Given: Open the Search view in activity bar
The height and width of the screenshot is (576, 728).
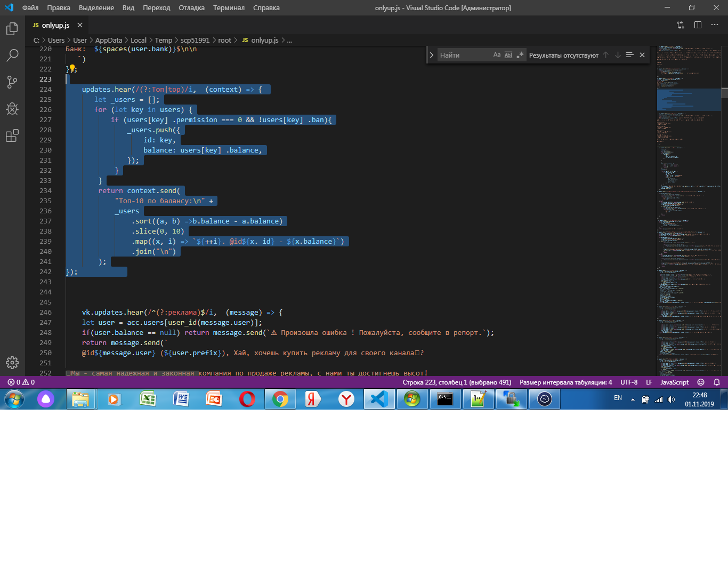Looking at the screenshot, I should (x=12, y=55).
